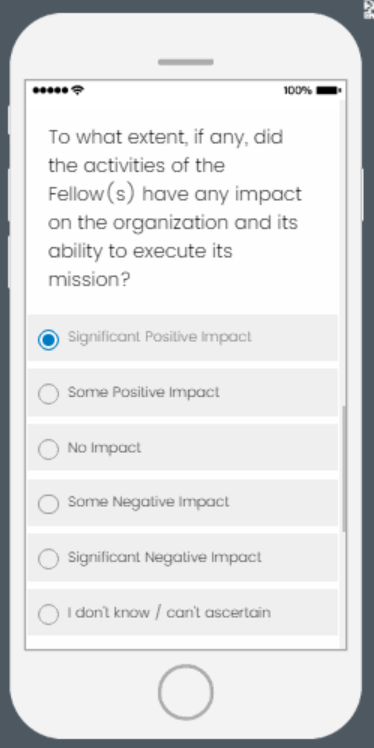The image size is (374, 748).
Task: Choose the No Impact radio button
Action: 48,449
